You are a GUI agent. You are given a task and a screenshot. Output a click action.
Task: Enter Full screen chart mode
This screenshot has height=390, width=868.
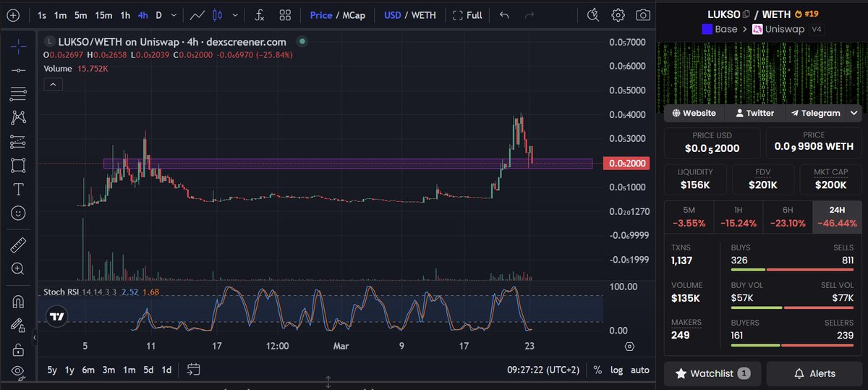(x=467, y=14)
